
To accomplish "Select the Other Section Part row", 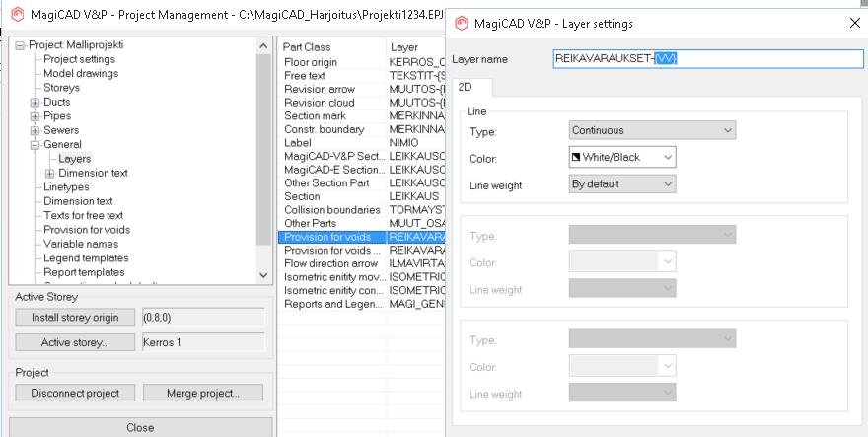I will point(362,182).
